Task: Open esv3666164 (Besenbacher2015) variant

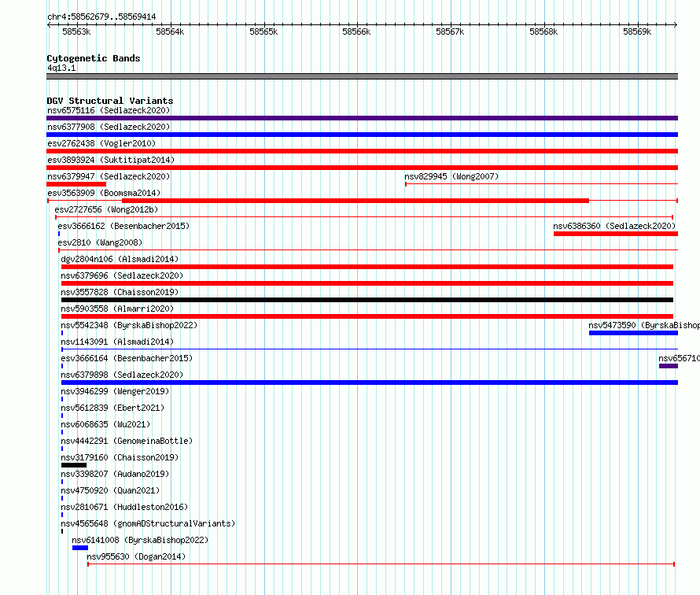Action: 127,358
